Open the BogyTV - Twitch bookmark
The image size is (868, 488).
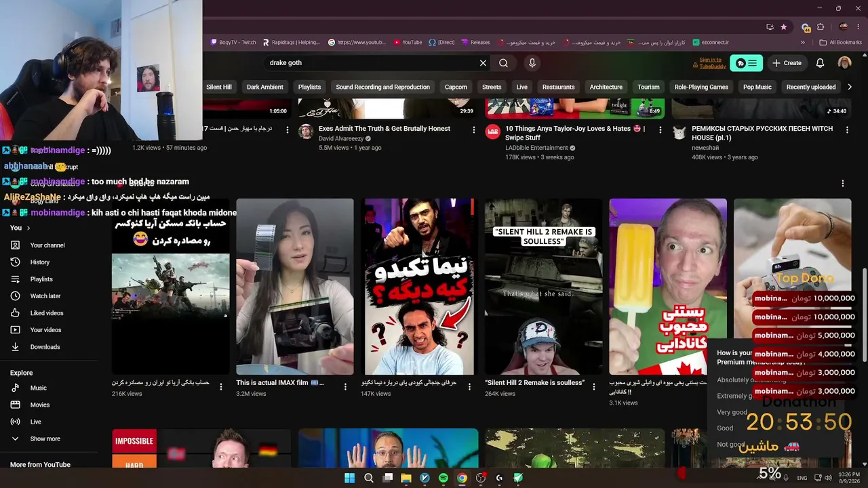pyautogui.click(x=233, y=42)
